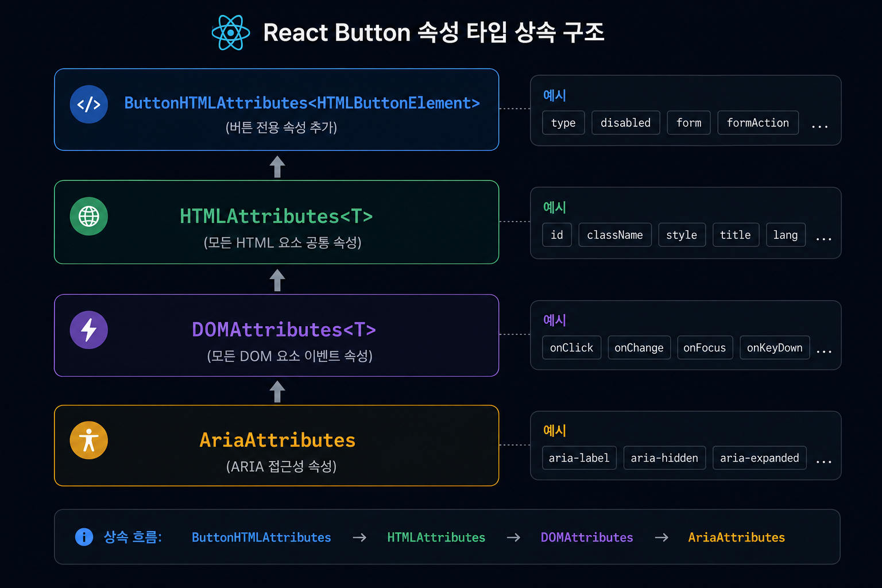
Task: Select the 'form' attribute chip
Action: click(x=688, y=123)
